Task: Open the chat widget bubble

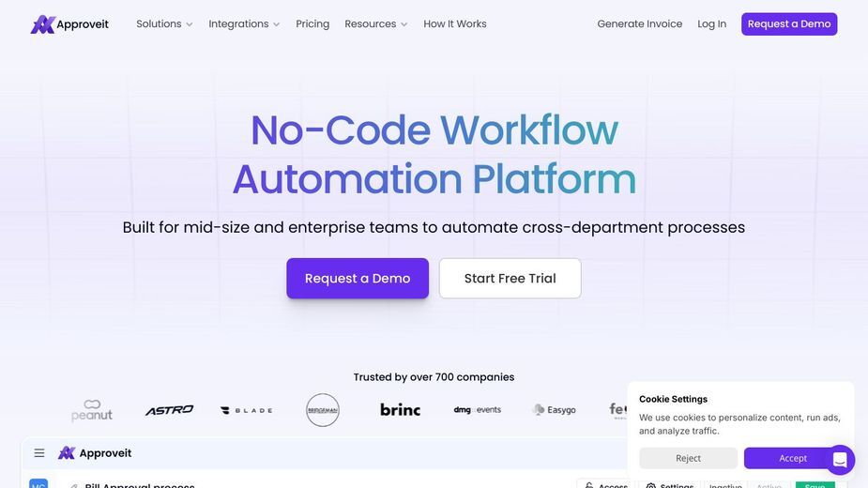Action: [x=840, y=460]
